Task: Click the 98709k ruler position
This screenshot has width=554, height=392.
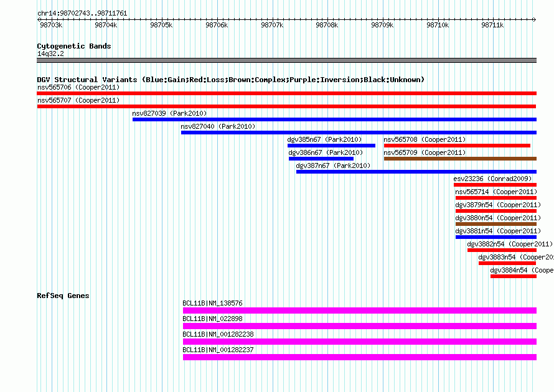Action: (x=382, y=25)
